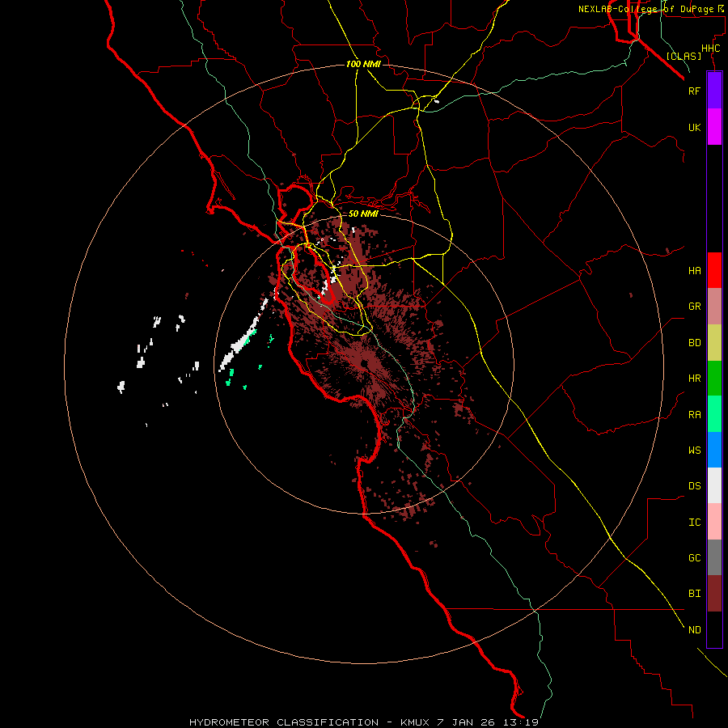This screenshot has width=728, height=728.
Task: Click the GR legend label
Action: [x=694, y=307]
